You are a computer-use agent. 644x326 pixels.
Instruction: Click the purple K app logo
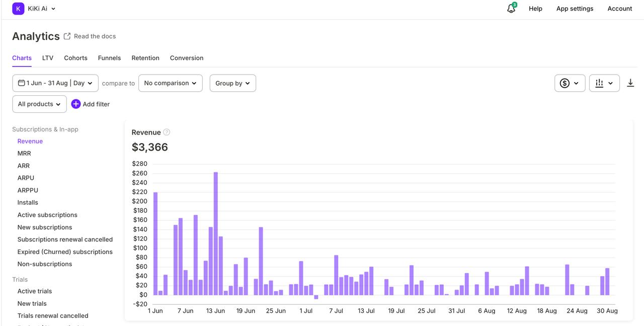click(x=18, y=9)
